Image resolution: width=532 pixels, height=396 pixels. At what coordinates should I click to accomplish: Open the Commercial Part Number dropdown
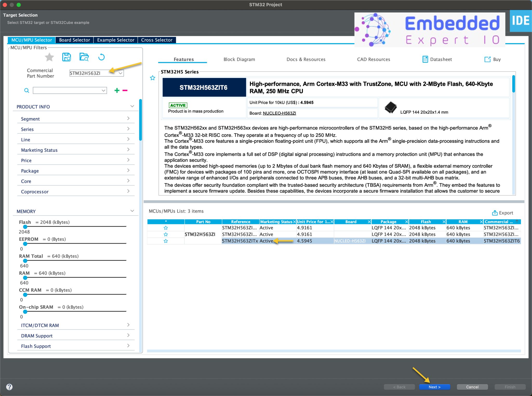click(120, 73)
